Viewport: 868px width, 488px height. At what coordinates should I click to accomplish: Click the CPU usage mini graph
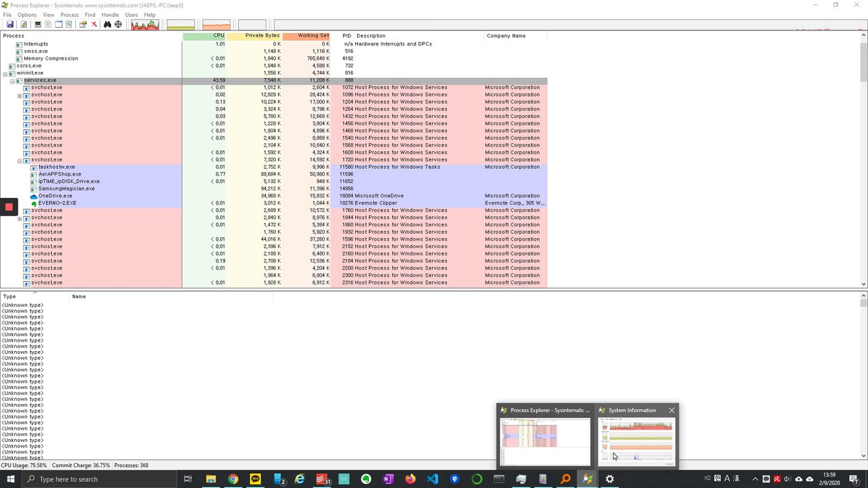coord(145,25)
